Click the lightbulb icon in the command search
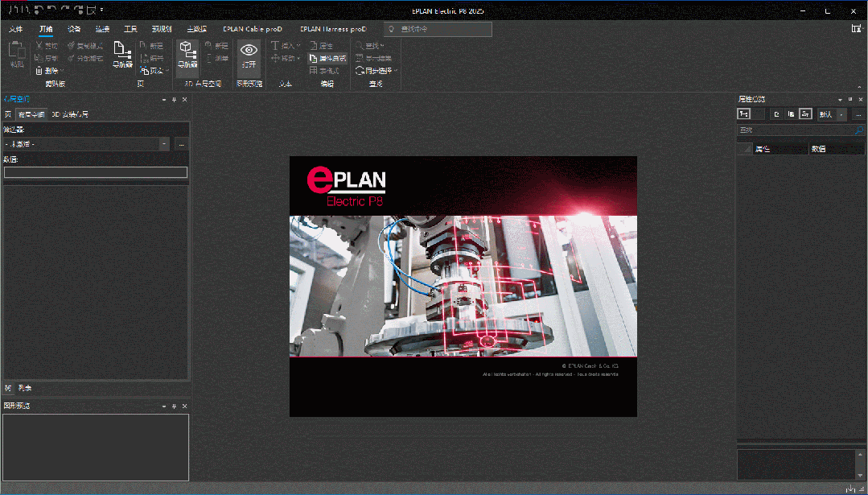The height and width of the screenshot is (495, 868). point(392,29)
